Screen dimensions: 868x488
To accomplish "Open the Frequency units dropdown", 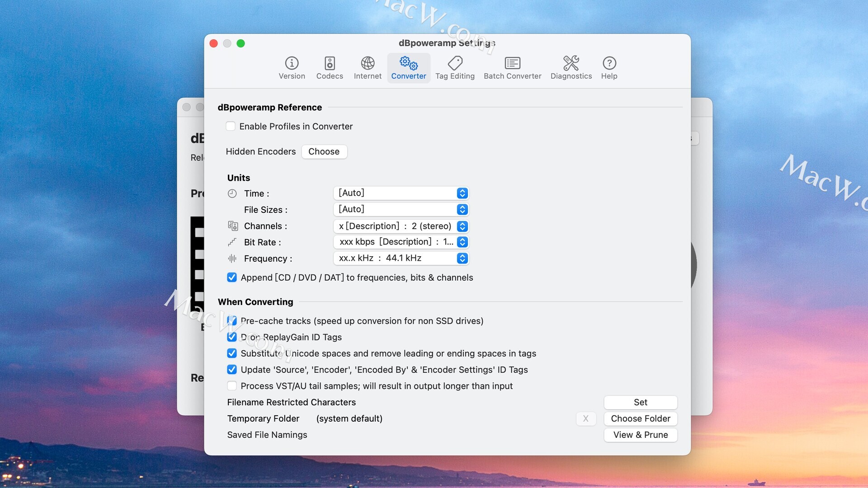I will click(401, 258).
